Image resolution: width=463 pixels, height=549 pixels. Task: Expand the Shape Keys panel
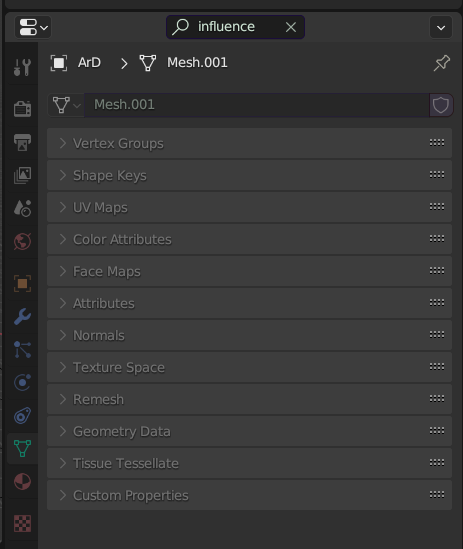click(x=249, y=175)
